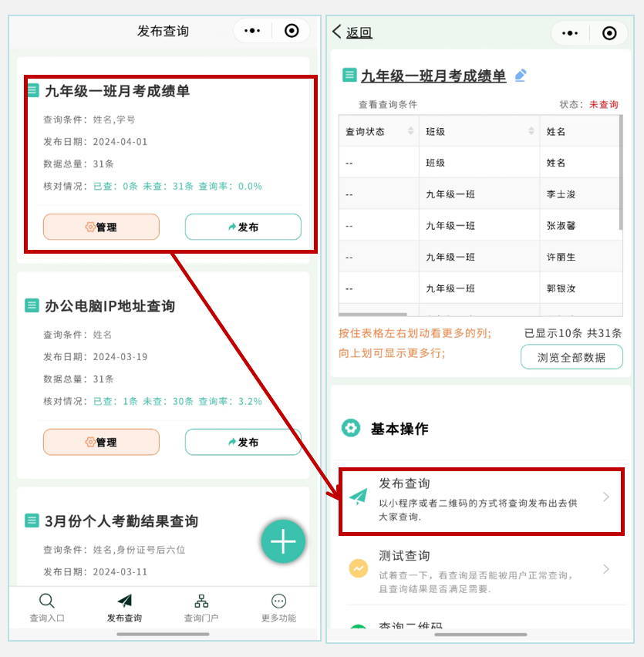Tap list icon beside 办公电脑IP地址查询
644x657 pixels.
tap(32, 305)
